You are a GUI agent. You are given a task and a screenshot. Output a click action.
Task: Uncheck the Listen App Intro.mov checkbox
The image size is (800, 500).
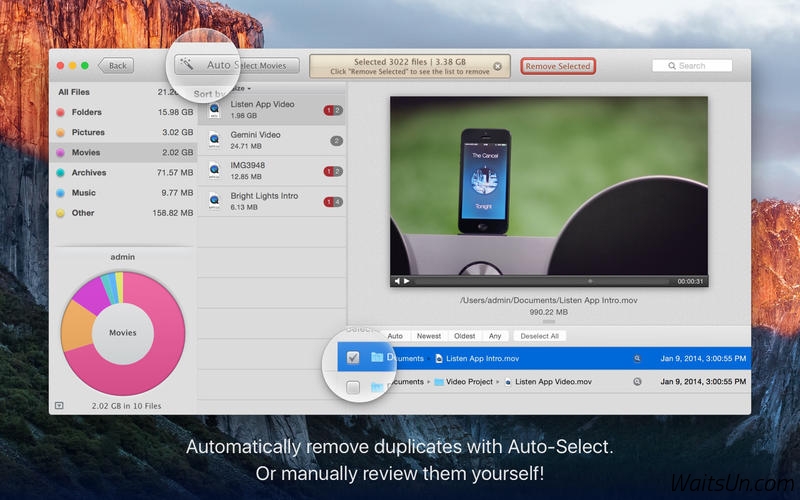[353, 358]
